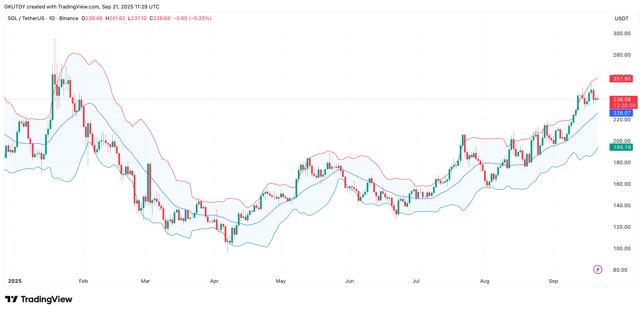Click the TradingView logo mark icon

pos(11,299)
